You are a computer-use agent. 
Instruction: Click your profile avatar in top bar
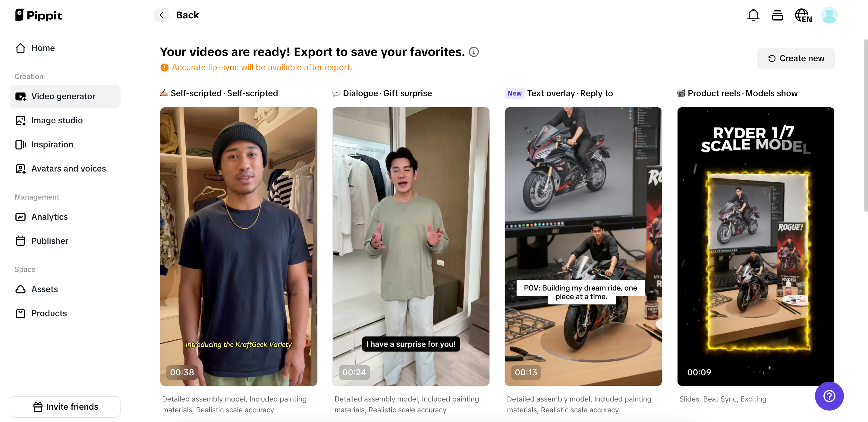[829, 15]
